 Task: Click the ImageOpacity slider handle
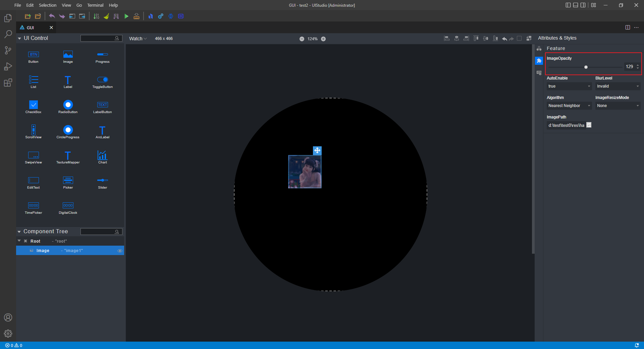[x=586, y=67]
